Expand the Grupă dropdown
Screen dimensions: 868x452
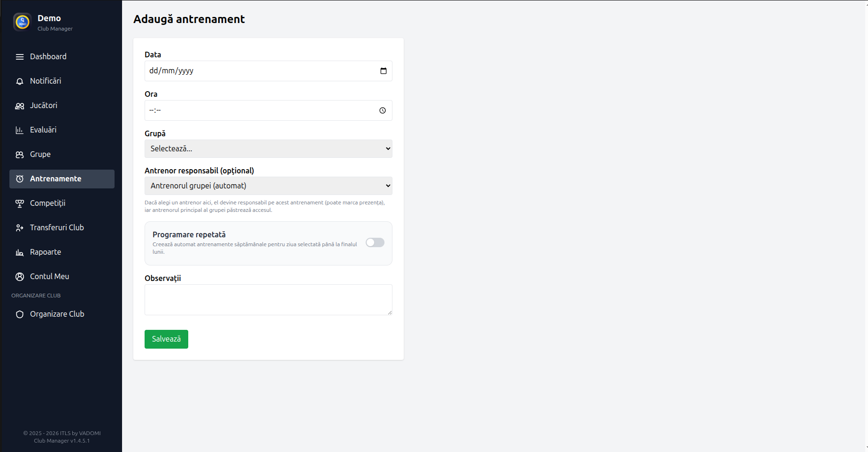pyautogui.click(x=268, y=148)
